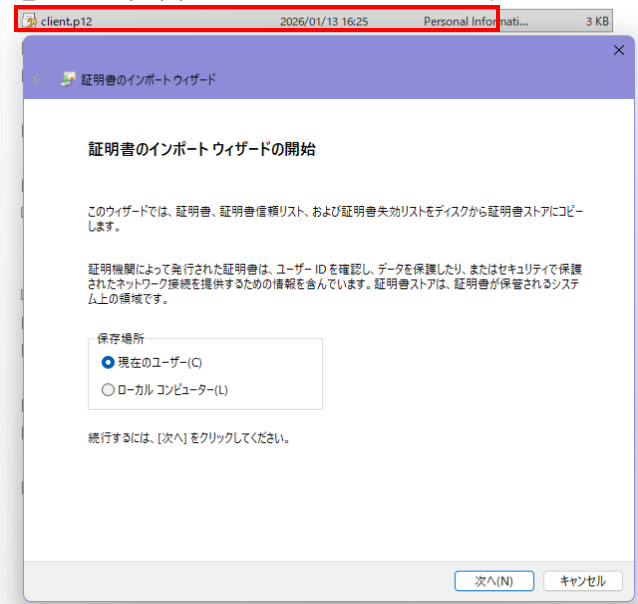638x604 pixels.
Task: Click the back arrow in wizard header
Action: coord(38,79)
